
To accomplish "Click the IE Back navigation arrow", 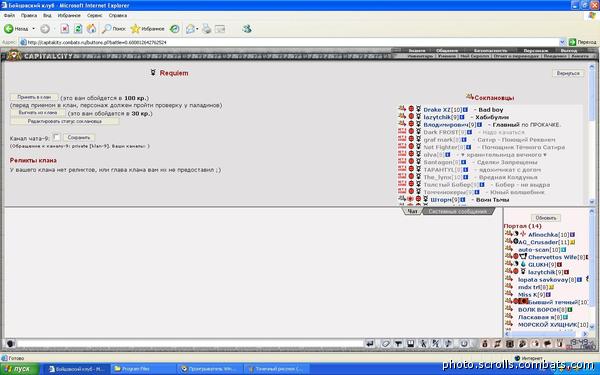I will [8, 29].
